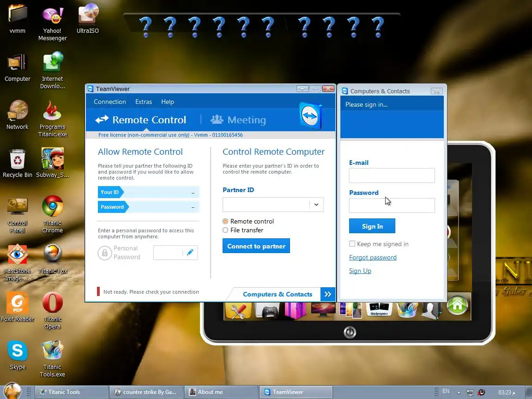
Task: Click the blue Password label under Your ID
Action: [112, 207]
